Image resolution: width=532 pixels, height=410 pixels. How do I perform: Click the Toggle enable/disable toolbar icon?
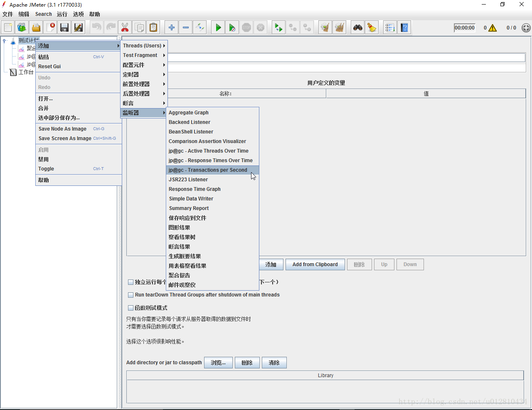click(x=199, y=27)
